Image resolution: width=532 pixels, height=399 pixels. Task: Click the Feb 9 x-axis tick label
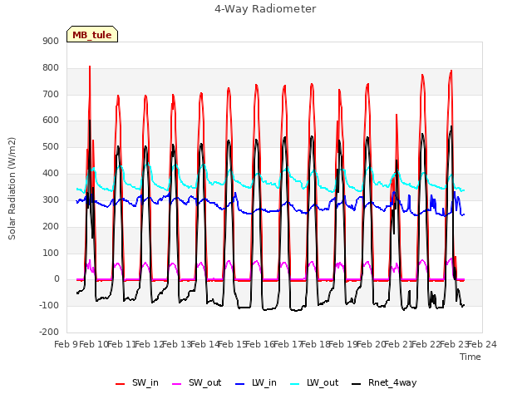(66, 344)
